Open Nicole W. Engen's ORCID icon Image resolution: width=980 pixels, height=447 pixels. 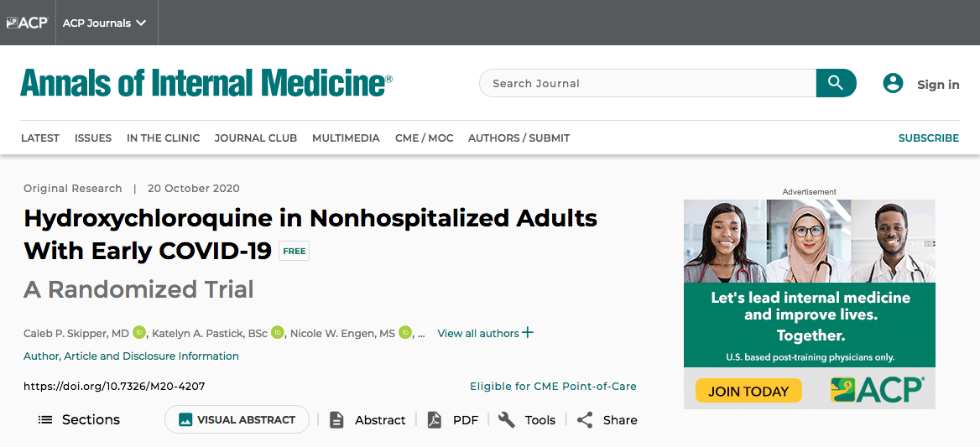pyautogui.click(x=405, y=333)
